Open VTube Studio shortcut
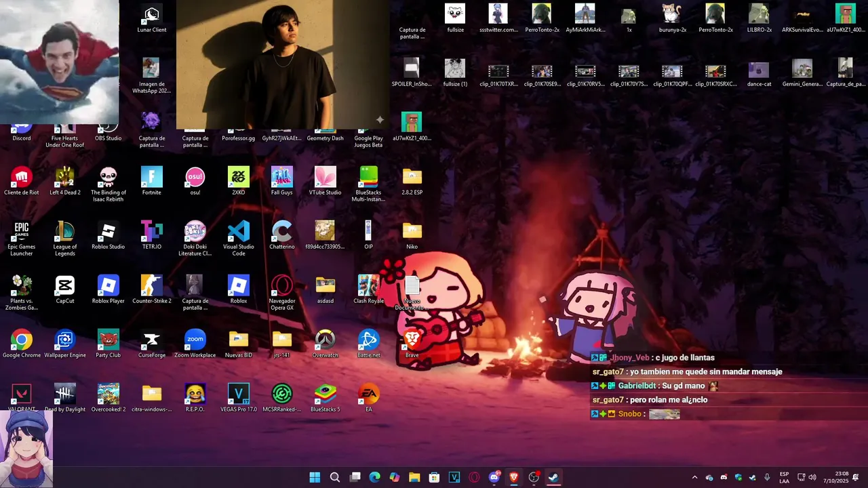This screenshot has height=488, width=868. tap(325, 182)
